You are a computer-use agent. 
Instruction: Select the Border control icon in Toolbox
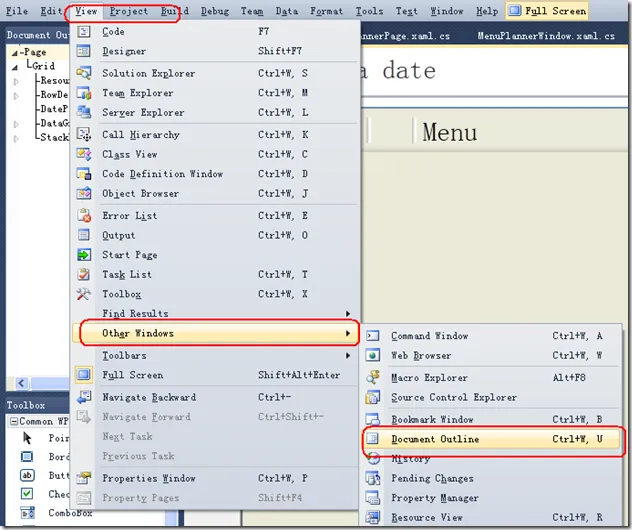[27, 457]
